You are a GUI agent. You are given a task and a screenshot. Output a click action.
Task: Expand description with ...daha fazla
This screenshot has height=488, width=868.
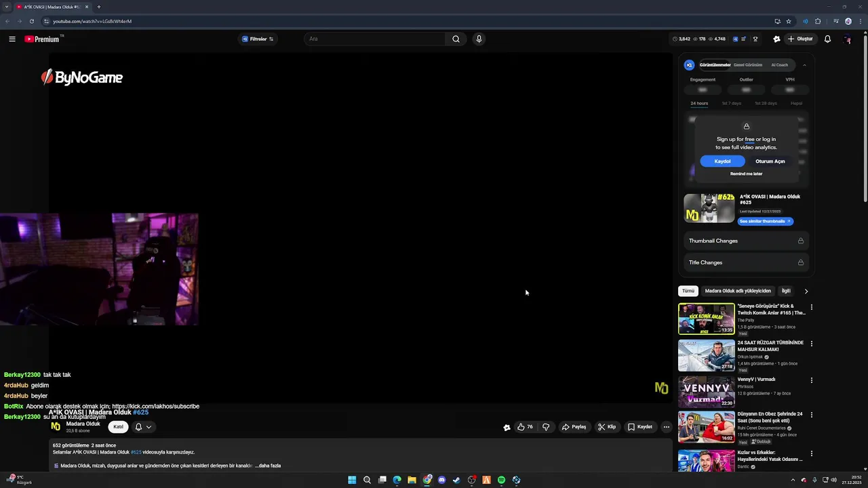(x=268, y=466)
